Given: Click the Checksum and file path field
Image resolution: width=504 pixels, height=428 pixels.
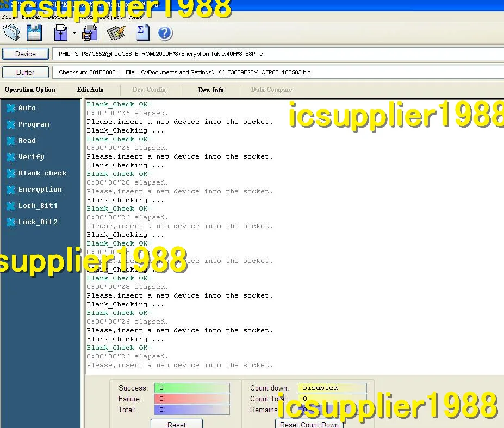Looking at the screenshot, I should [x=278, y=72].
